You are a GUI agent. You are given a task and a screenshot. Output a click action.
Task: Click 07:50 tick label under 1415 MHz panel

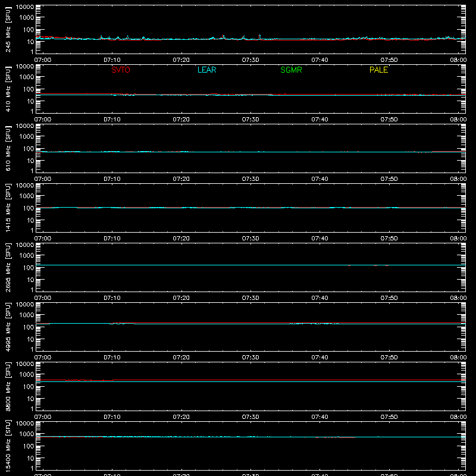pos(389,239)
